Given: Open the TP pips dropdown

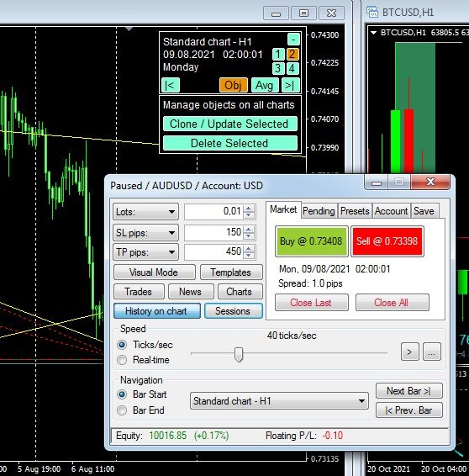Looking at the screenshot, I should click(145, 252).
